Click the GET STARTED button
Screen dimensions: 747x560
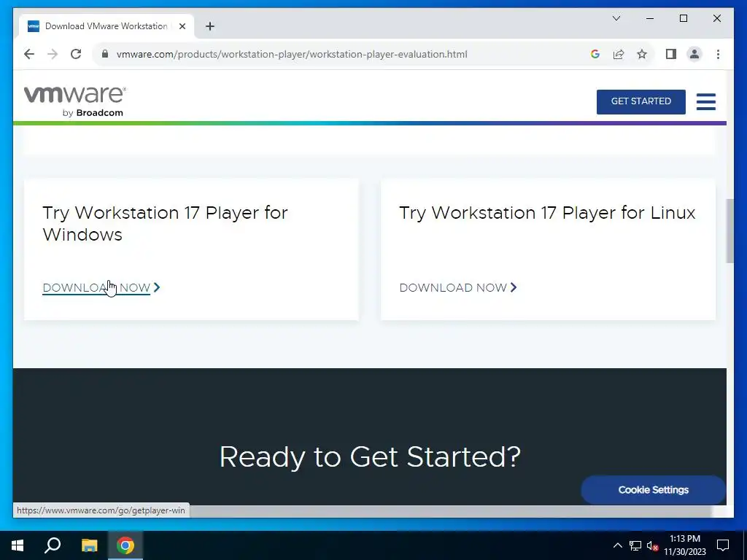click(640, 101)
